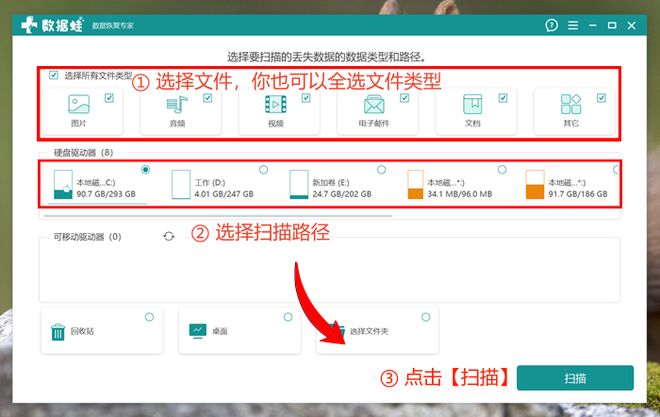Image resolution: width=660 pixels, height=417 pixels.
Task: Click the 扫描 scan button
Action: [x=575, y=378]
